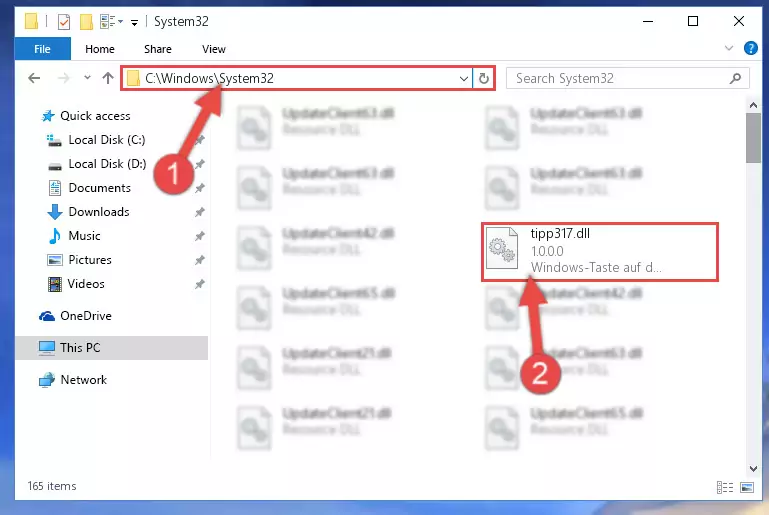769x515 pixels.
Task: Click the search magnifier icon
Action: point(735,78)
